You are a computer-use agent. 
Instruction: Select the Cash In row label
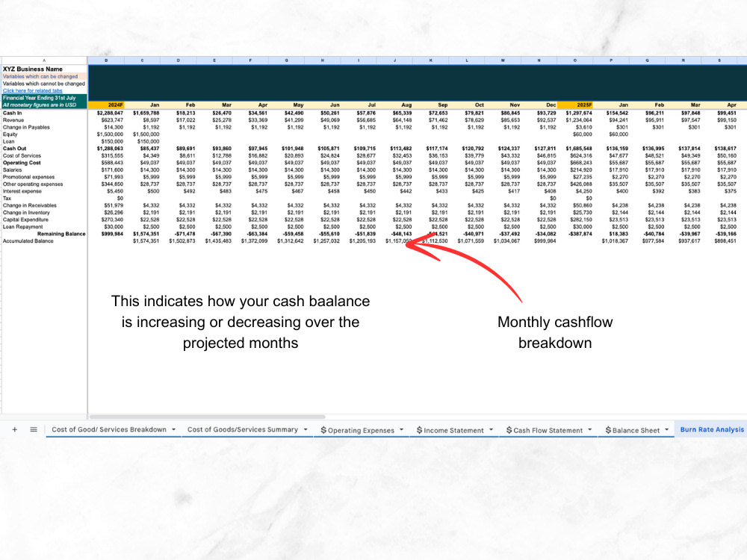[x=13, y=113]
